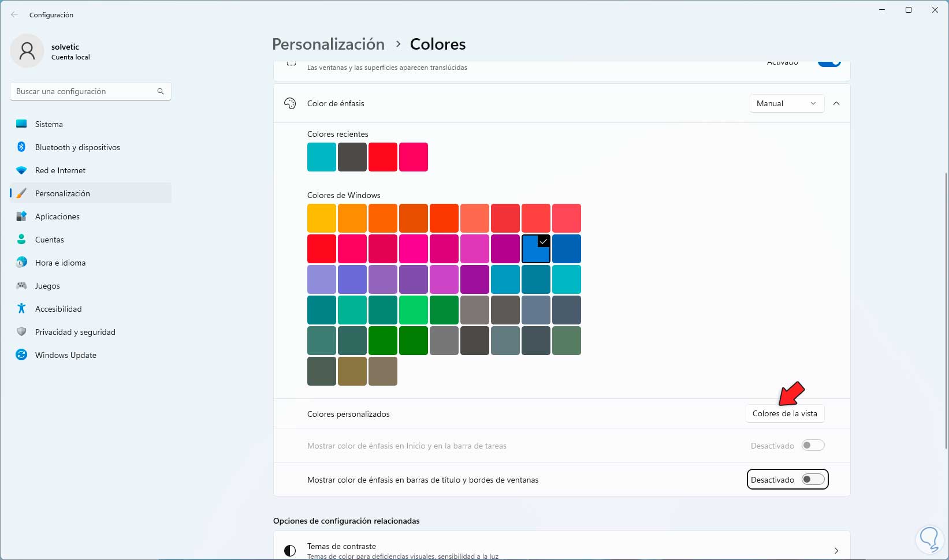
Task: Open the Manual accent color dropdown
Action: click(786, 103)
